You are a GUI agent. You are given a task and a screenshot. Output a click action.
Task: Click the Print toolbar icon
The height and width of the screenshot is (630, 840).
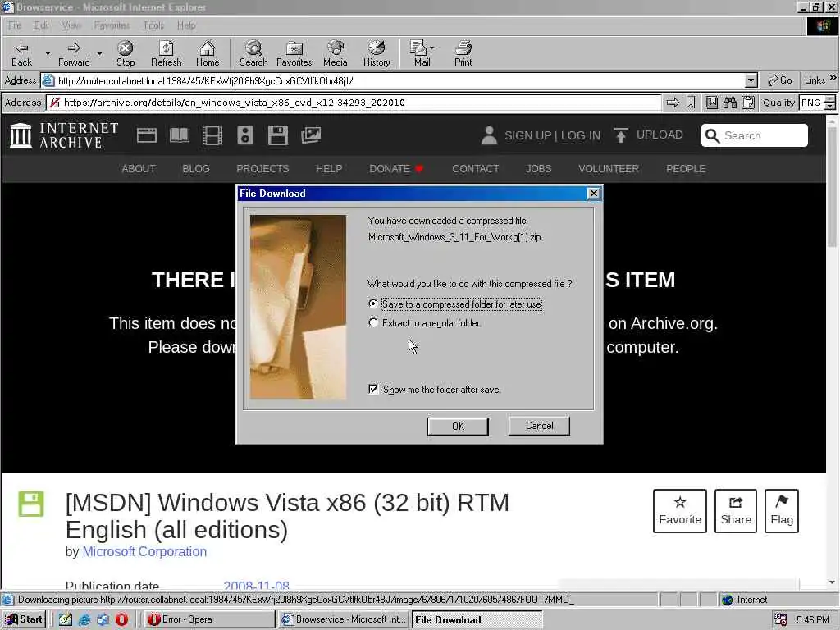point(463,53)
